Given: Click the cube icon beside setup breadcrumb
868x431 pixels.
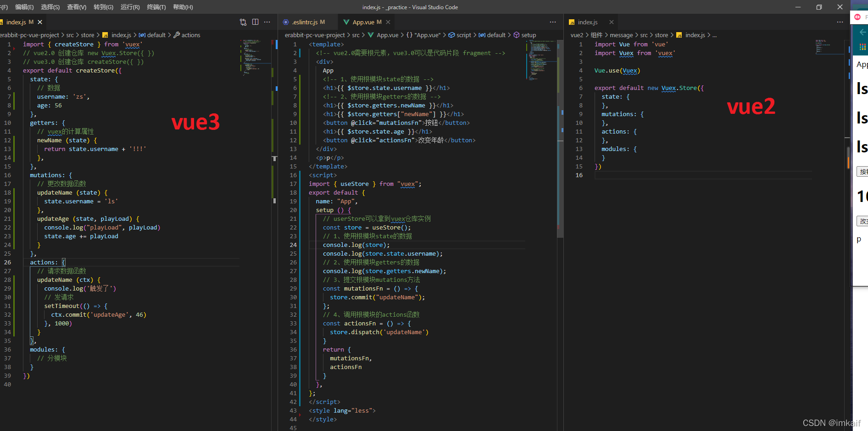Looking at the screenshot, I should pos(517,35).
